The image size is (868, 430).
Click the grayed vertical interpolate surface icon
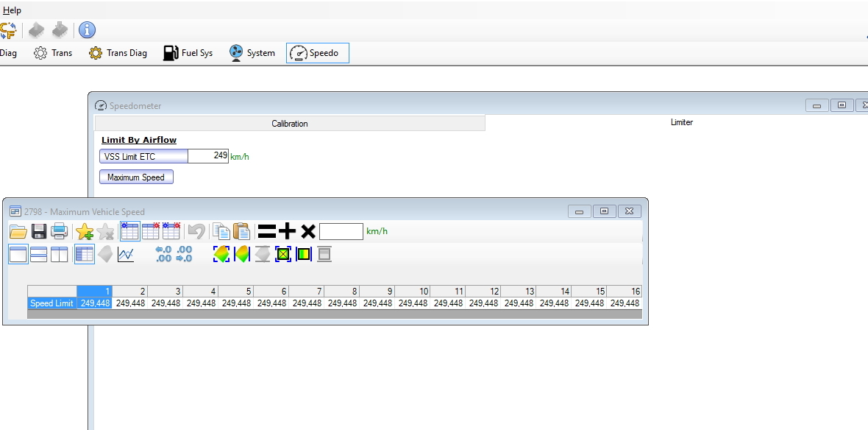point(263,254)
